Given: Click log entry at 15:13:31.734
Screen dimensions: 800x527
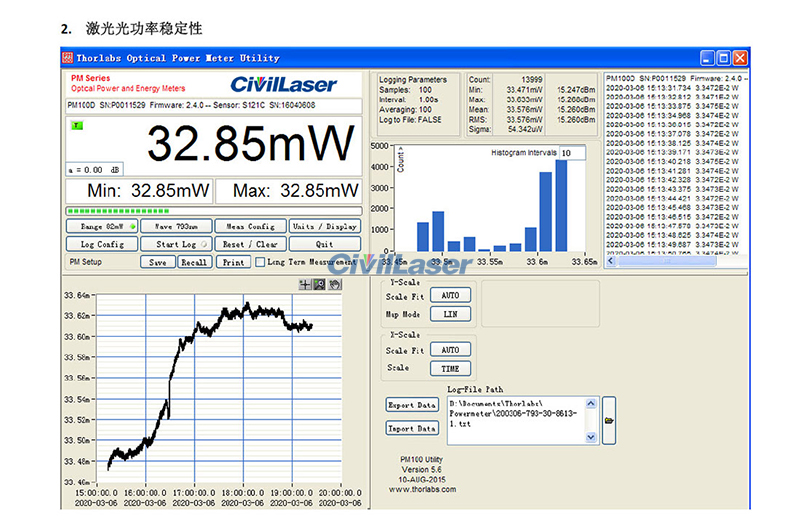Looking at the screenshot, I should pos(672,88).
